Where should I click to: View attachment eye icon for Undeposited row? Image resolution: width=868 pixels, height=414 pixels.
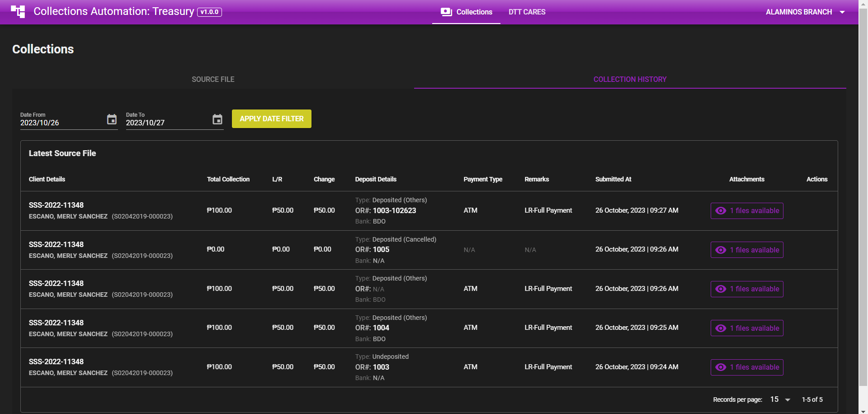click(721, 367)
